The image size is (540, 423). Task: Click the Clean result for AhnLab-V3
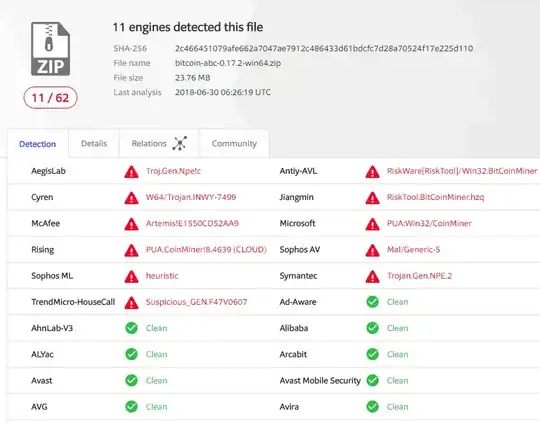pyautogui.click(x=156, y=328)
